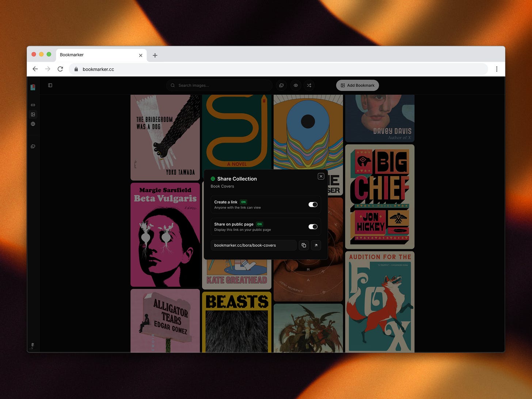Click the Bookmarker logo in sidebar

[x=33, y=87]
